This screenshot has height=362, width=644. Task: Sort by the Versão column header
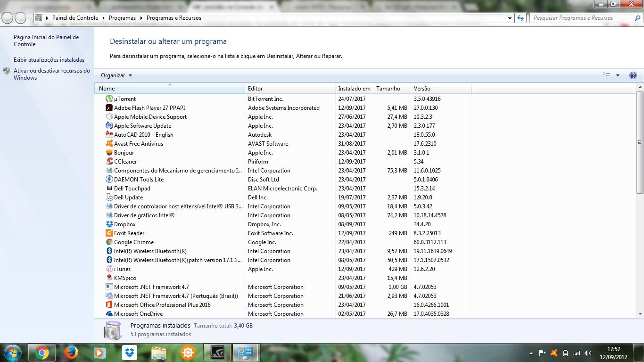tap(441, 88)
